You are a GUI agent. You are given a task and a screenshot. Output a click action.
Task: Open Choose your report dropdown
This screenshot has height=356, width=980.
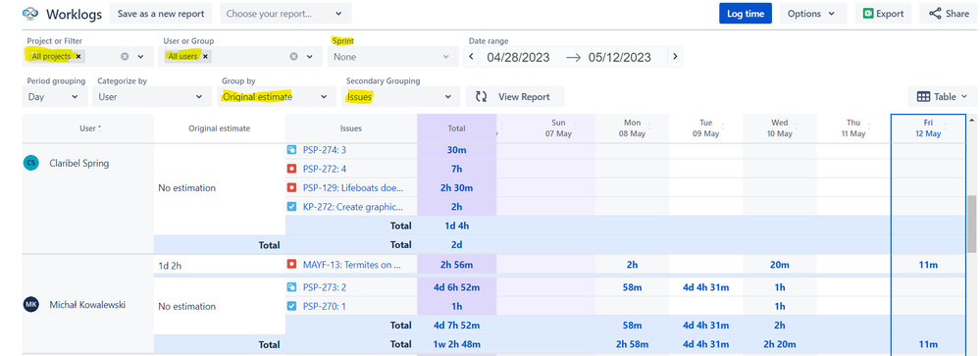[285, 13]
